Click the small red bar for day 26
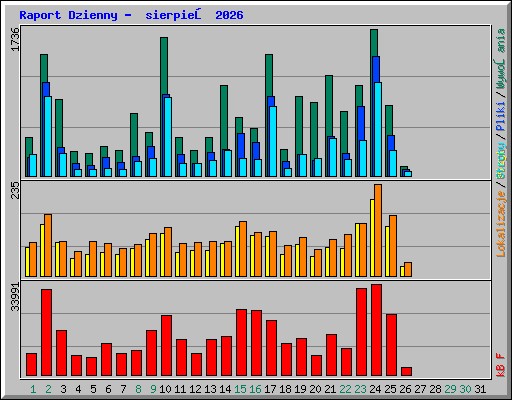The width and height of the screenshot is (512, 400). click(406, 372)
